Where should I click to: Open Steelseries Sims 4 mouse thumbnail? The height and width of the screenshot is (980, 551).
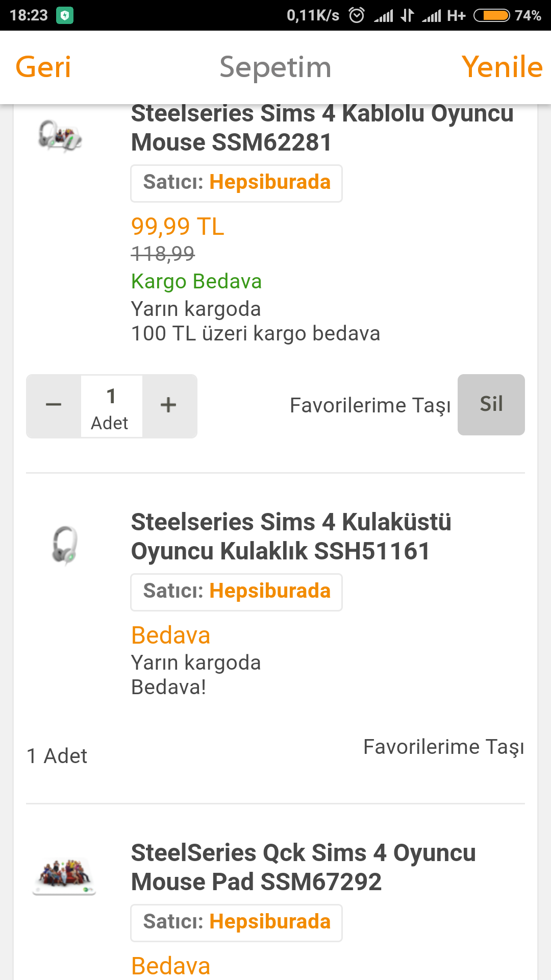[61, 136]
